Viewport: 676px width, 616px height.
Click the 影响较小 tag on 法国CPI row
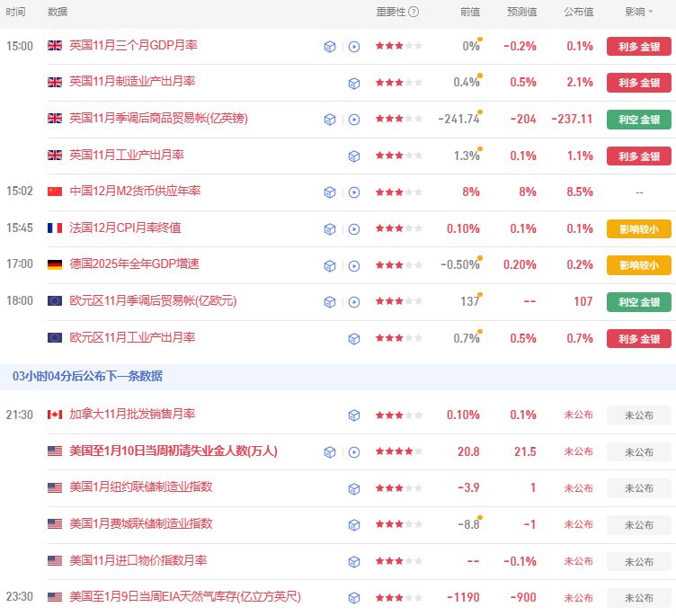[x=638, y=228]
